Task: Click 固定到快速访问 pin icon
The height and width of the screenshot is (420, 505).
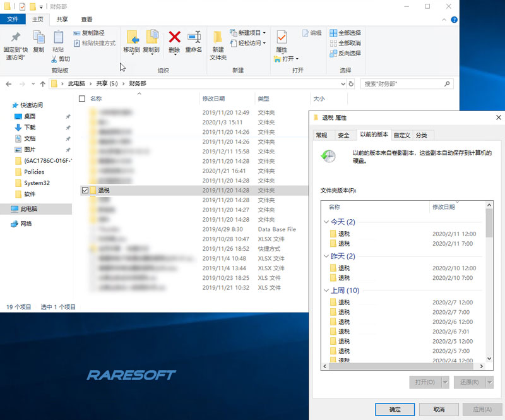Action: coord(16,37)
